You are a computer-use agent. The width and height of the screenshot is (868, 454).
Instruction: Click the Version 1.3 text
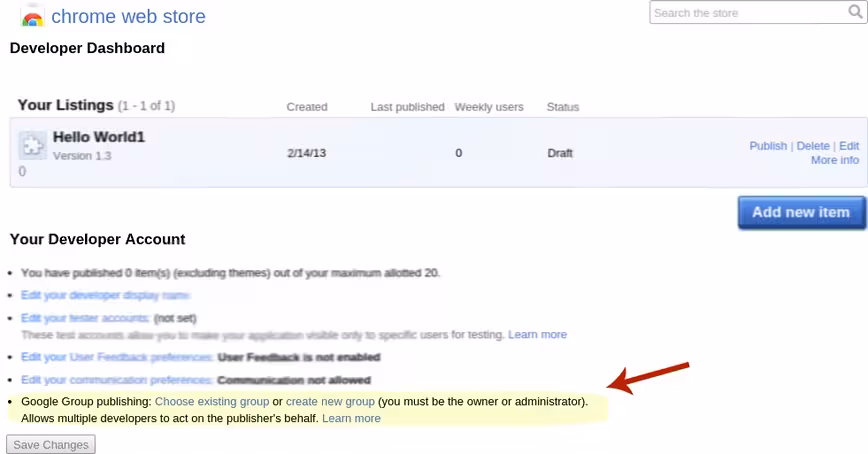pos(82,156)
